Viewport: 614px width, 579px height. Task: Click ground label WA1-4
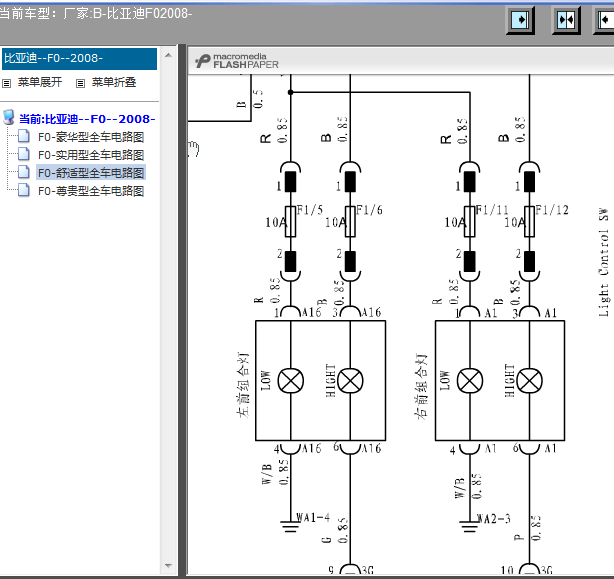pyautogui.click(x=313, y=518)
